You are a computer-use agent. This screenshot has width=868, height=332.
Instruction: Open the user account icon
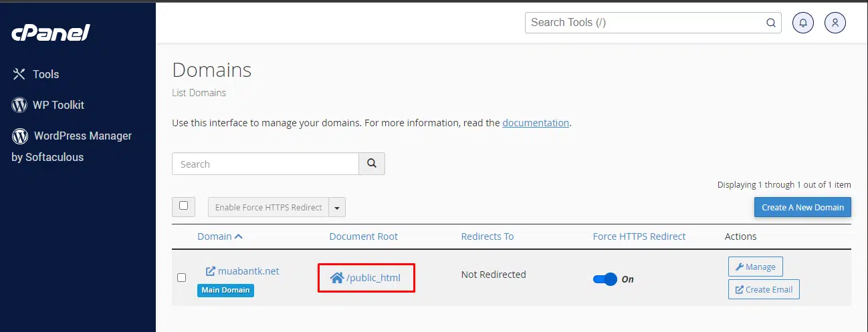click(835, 23)
